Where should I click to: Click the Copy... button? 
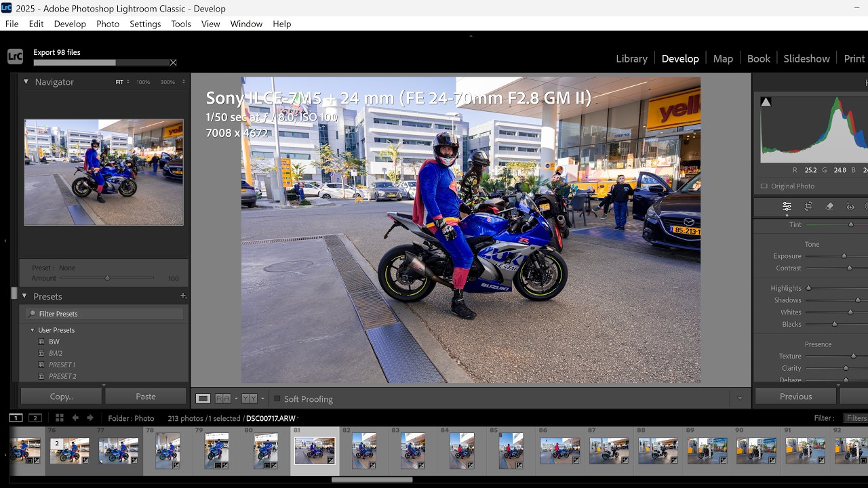(x=62, y=396)
